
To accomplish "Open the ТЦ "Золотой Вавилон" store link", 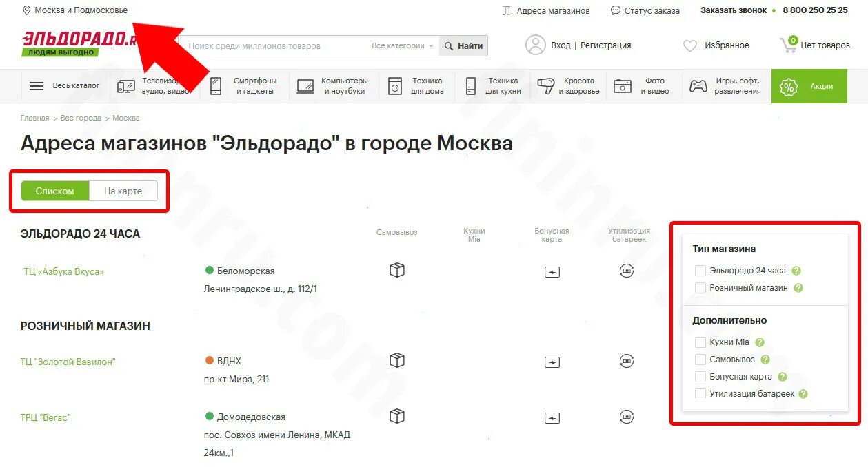I will pyautogui.click(x=68, y=362).
